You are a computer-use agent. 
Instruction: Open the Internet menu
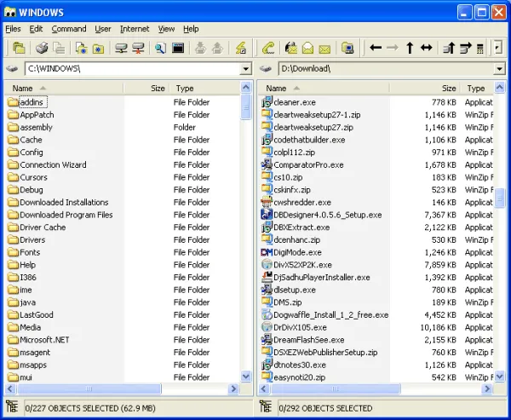(x=134, y=29)
